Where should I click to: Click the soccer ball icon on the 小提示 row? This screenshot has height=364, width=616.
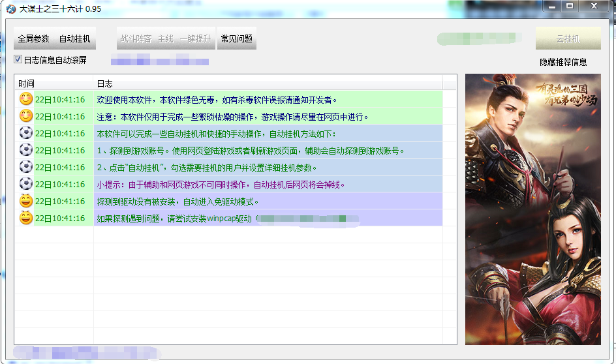click(25, 185)
